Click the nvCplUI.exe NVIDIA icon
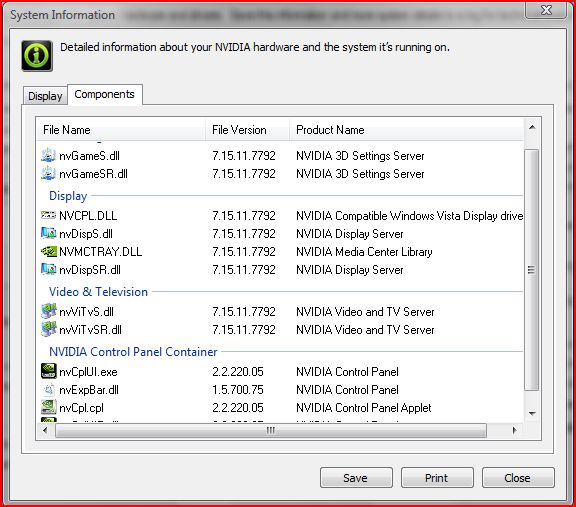Image resolution: width=576 pixels, height=507 pixels. click(x=48, y=371)
